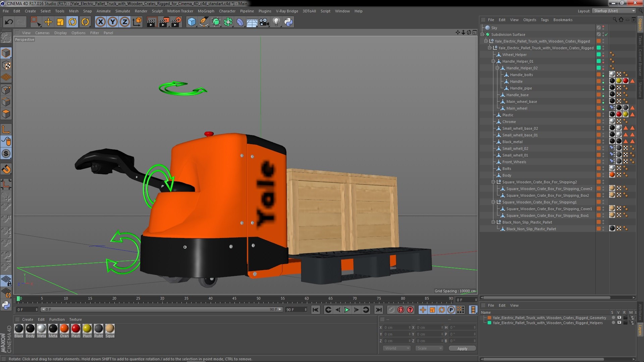Toggle visibility dots for Sky object
The image size is (644, 362).
tap(603, 28)
